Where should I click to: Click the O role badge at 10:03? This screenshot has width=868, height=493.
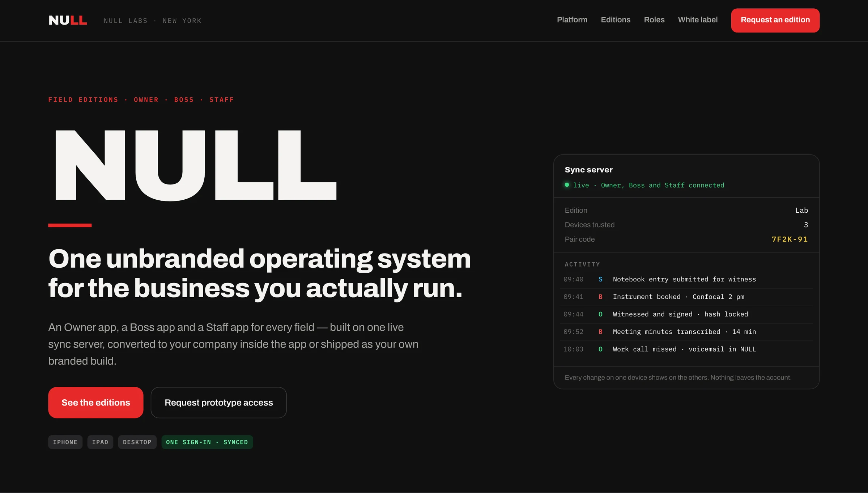(x=600, y=349)
